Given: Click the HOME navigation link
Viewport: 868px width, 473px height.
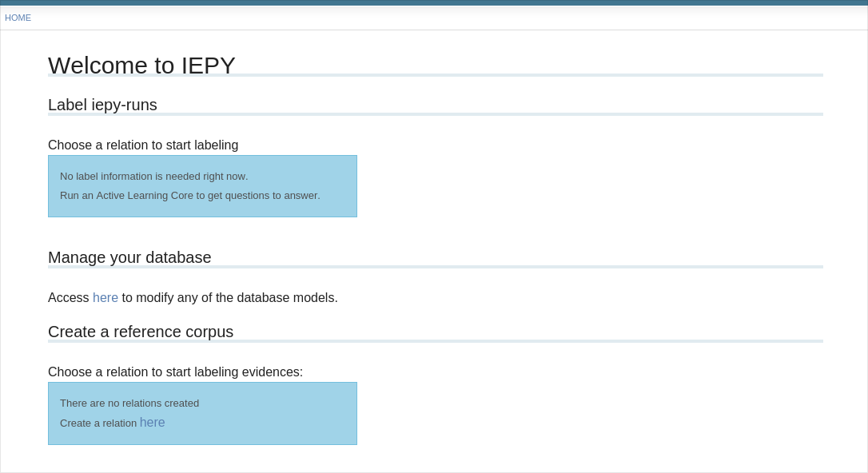Looking at the screenshot, I should 18,18.
